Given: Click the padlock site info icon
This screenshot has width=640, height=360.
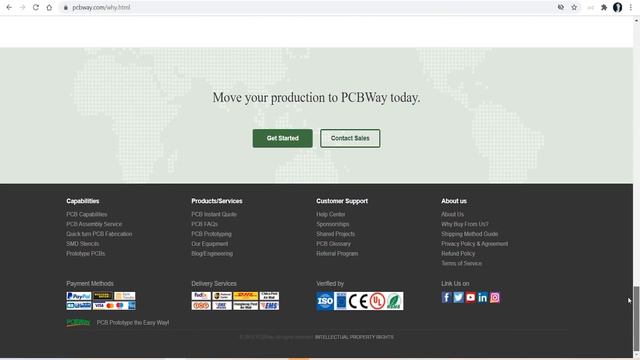Looking at the screenshot, I should (66, 7).
